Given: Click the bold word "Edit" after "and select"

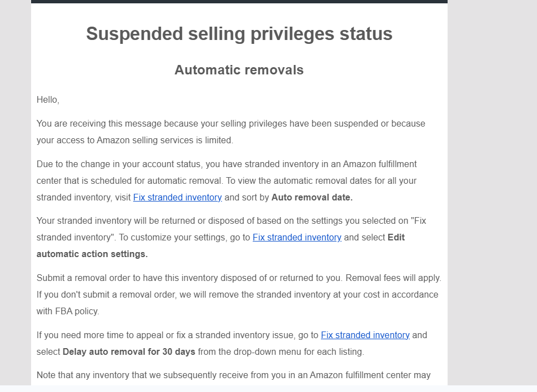Looking at the screenshot, I should click(x=397, y=238).
